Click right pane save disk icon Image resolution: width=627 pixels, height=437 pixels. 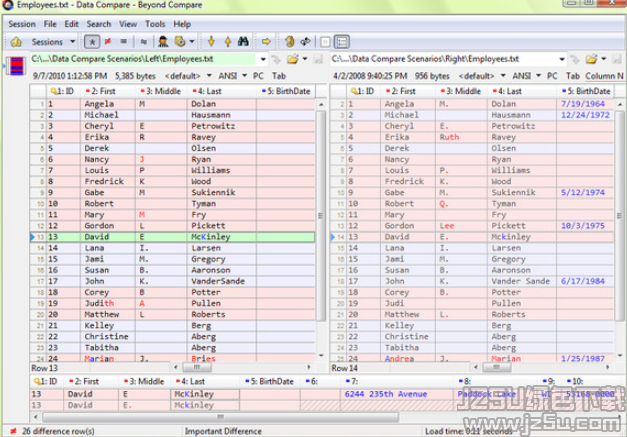click(x=617, y=59)
